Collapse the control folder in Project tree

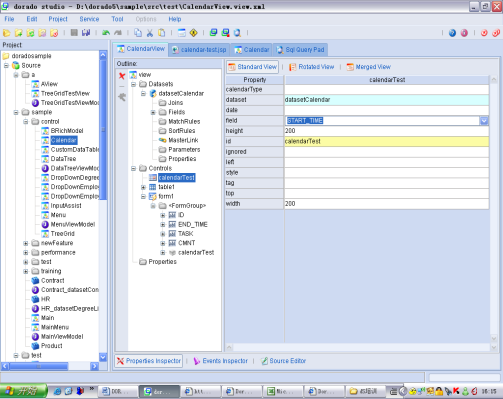pos(26,121)
